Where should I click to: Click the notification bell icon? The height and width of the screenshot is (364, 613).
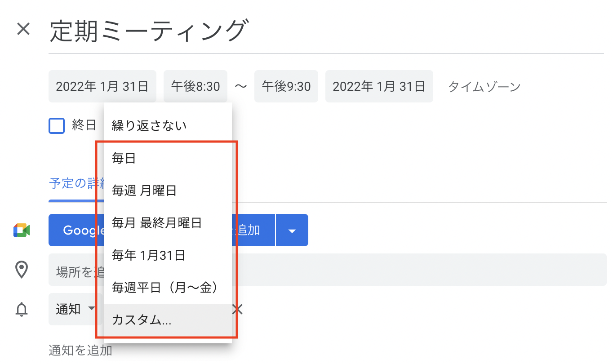[22, 309]
